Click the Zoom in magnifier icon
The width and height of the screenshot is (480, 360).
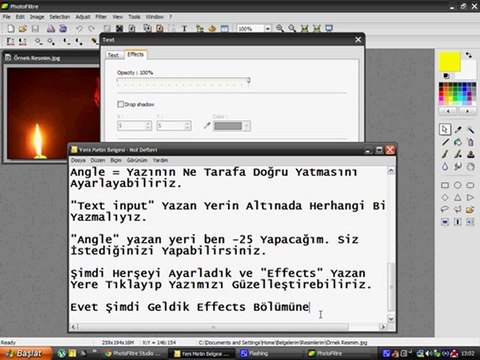[x=280, y=28]
